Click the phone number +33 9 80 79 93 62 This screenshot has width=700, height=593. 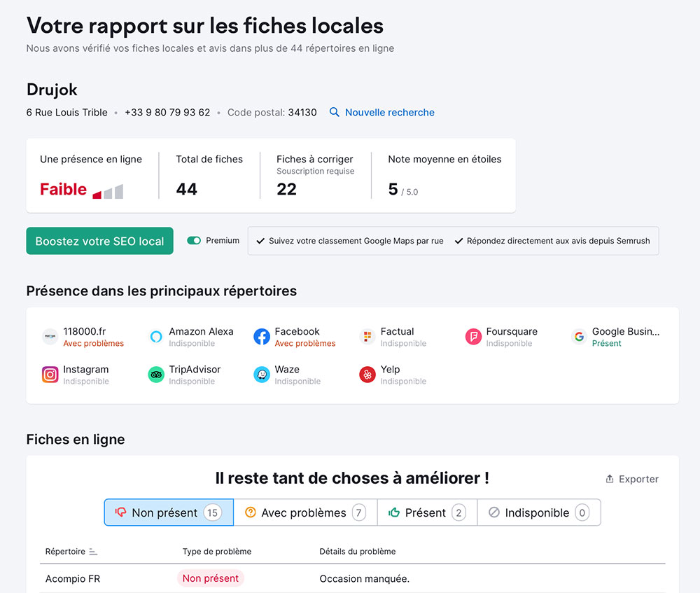(167, 113)
